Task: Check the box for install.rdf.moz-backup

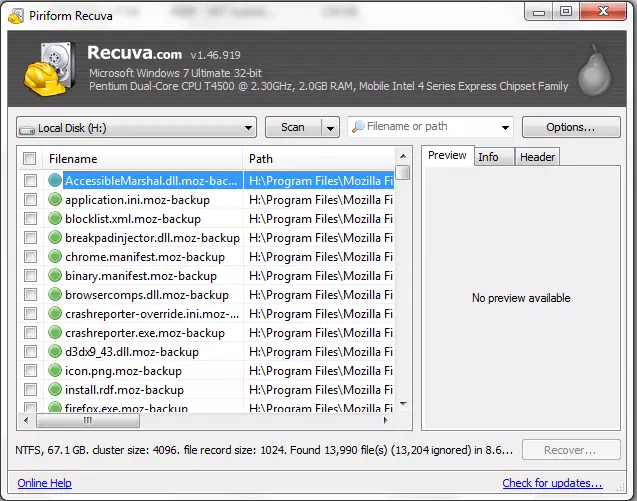Action: (x=30, y=389)
